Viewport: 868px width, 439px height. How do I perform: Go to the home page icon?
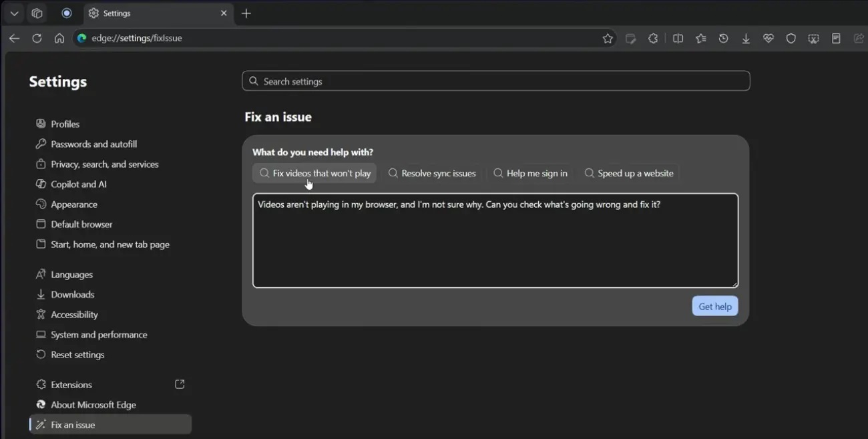(59, 38)
